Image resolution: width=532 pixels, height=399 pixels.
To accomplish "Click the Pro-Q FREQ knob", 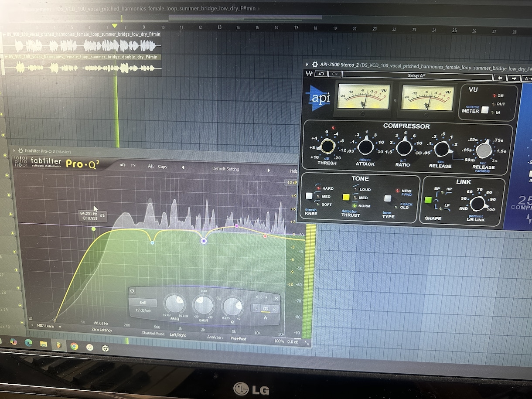I will coord(174,304).
